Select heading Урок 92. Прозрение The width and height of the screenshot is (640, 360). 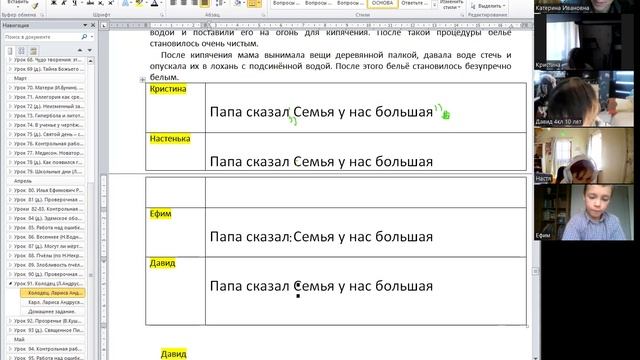coord(49,321)
